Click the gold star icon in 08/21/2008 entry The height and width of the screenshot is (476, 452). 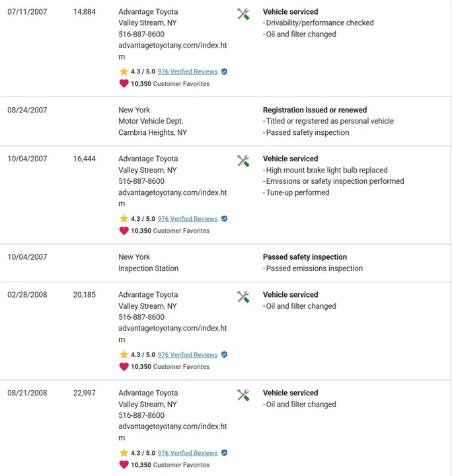pos(124,453)
